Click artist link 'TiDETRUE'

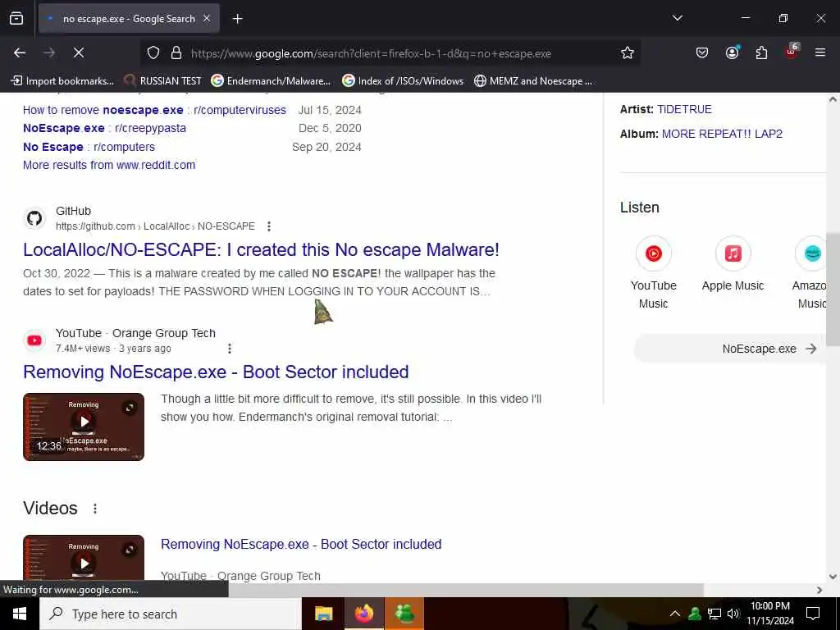684,109
